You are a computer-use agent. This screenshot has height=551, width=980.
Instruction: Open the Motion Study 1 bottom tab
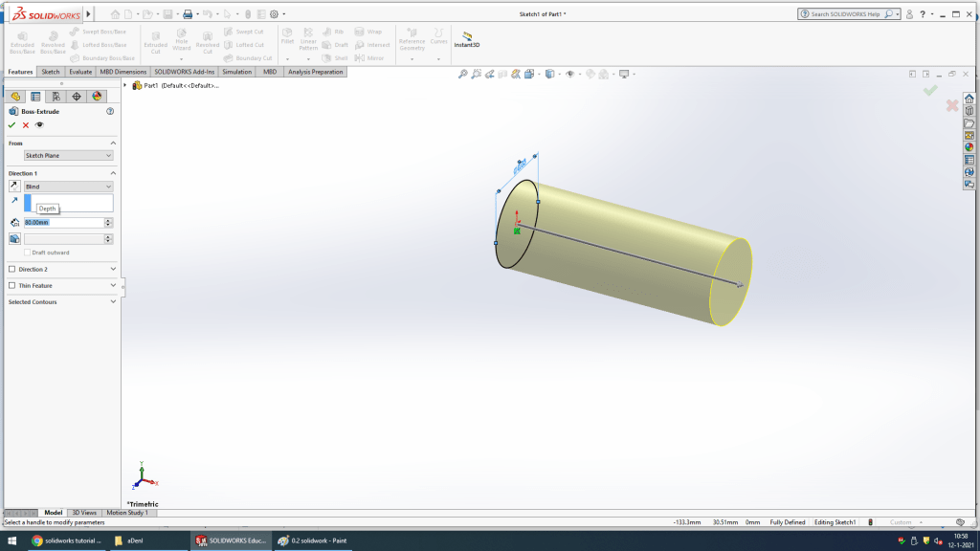pos(127,513)
